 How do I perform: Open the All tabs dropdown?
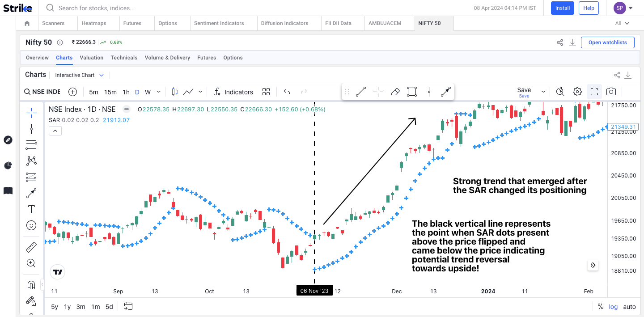click(x=622, y=23)
